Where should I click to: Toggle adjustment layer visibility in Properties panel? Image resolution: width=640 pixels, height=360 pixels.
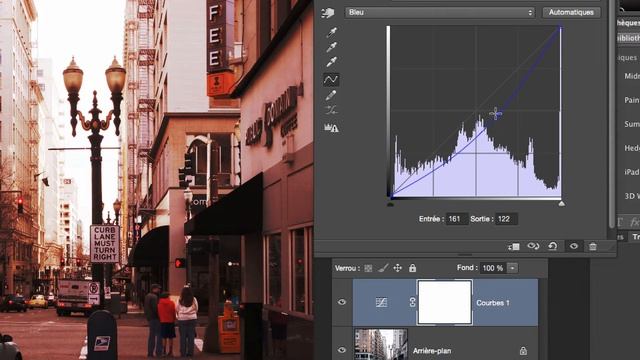(x=573, y=246)
